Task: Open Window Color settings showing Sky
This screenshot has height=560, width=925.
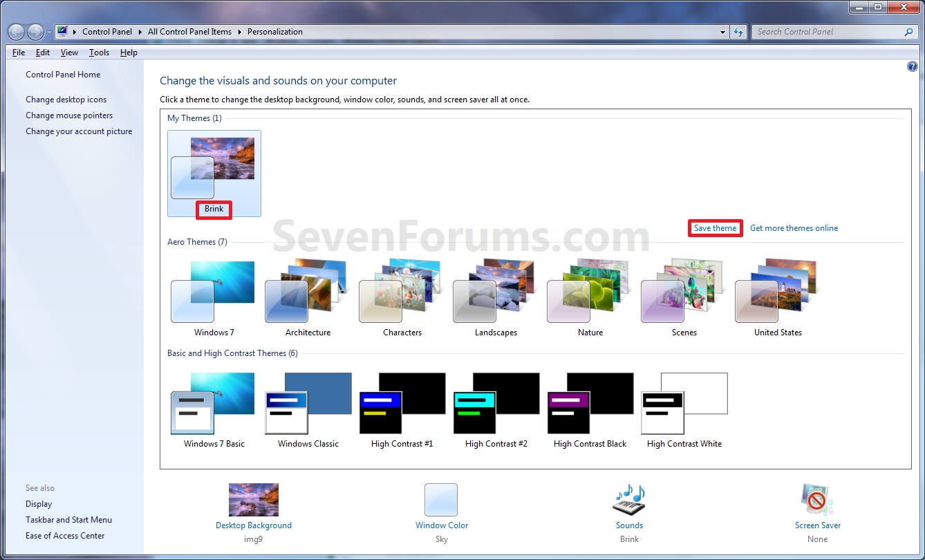Action: 441,499
